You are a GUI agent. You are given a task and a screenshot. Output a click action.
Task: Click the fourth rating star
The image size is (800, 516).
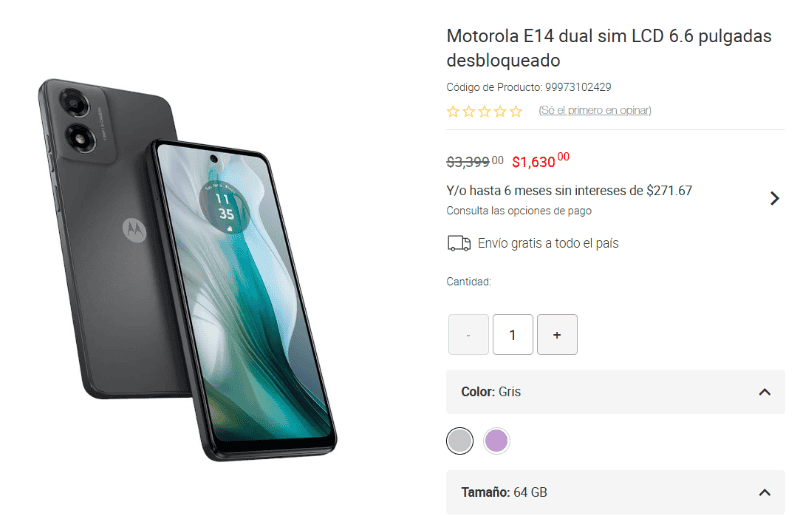click(500, 112)
